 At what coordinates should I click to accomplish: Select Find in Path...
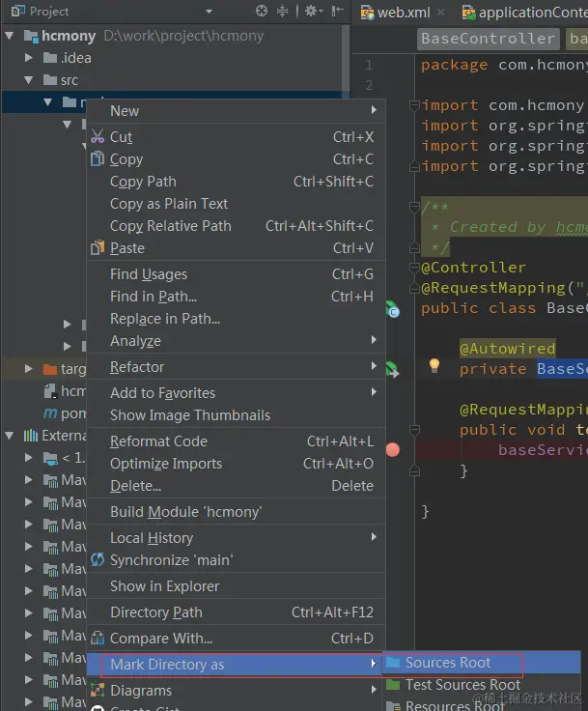click(237, 297)
